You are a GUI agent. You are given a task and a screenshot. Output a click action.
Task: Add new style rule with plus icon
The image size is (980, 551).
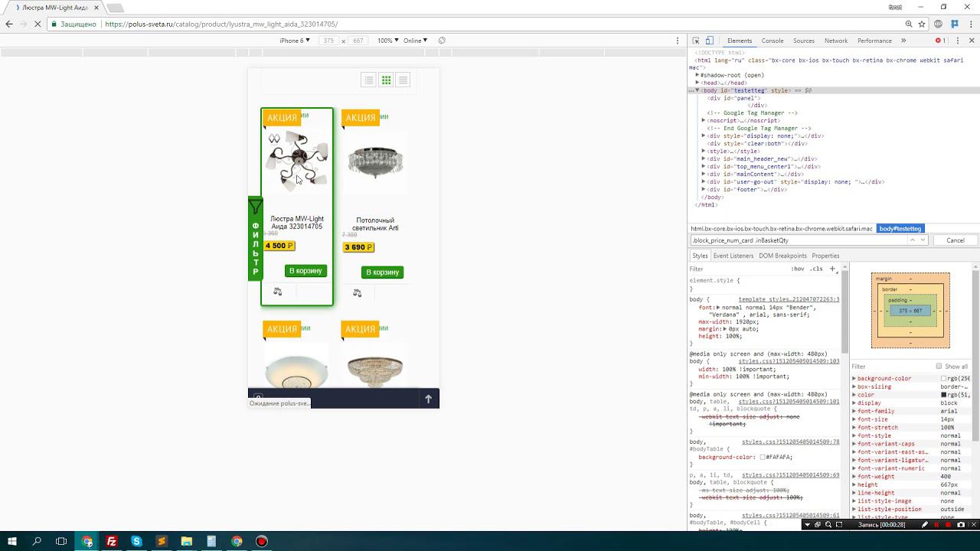(833, 269)
